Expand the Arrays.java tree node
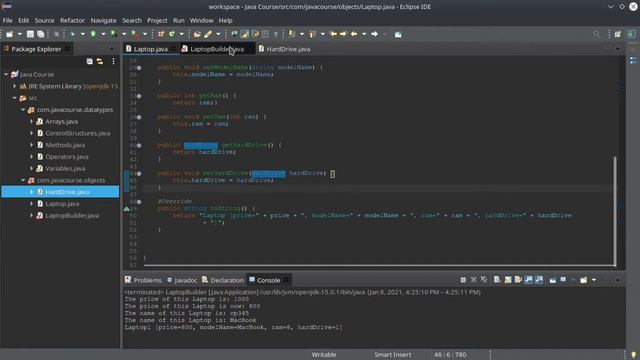Screen dimensions: 640x360 [x=31, y=121]
